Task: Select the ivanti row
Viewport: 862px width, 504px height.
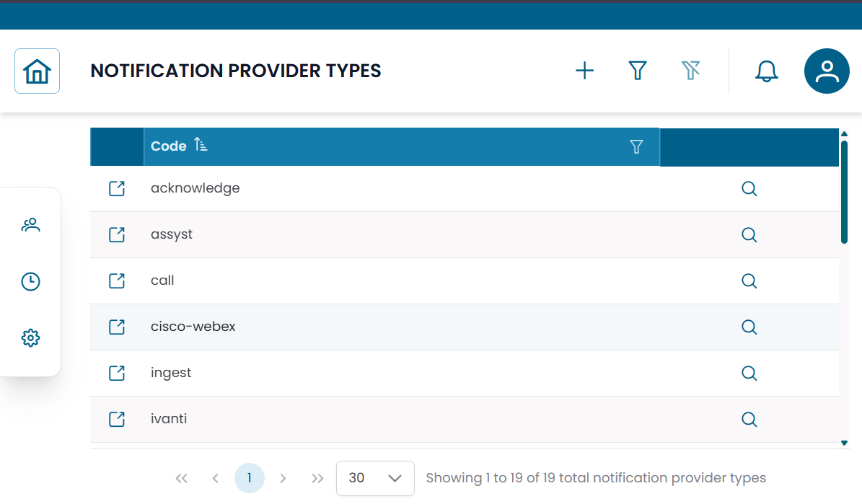Action: click(x=170, y=419)
